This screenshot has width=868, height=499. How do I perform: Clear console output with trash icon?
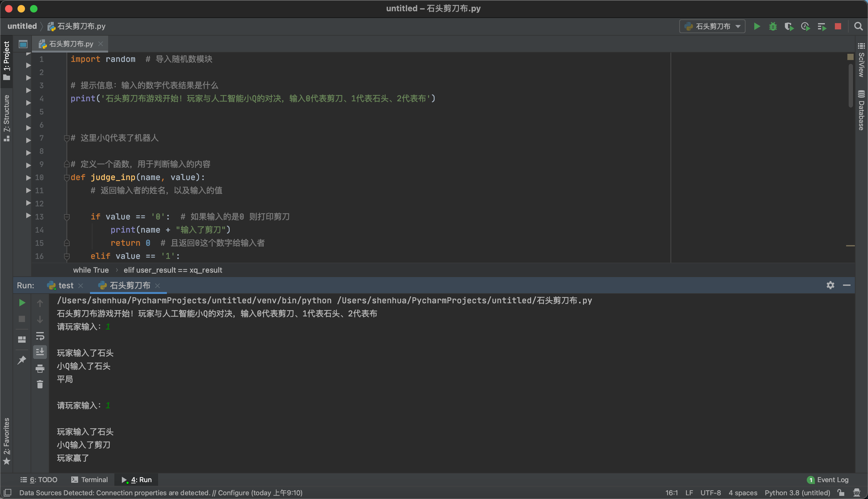coord(40,385)
